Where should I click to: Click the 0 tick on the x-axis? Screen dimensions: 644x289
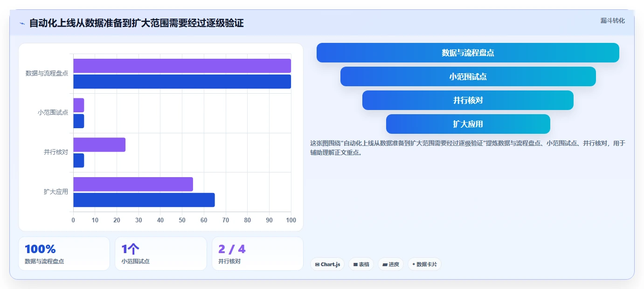pos(73,220)
